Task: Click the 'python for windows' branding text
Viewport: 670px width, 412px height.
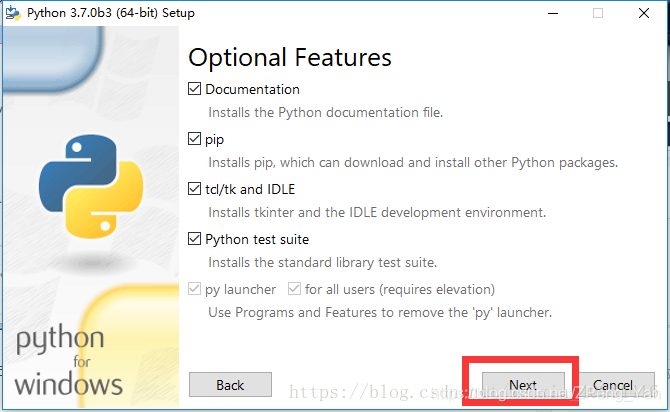Action: [68, 360]
